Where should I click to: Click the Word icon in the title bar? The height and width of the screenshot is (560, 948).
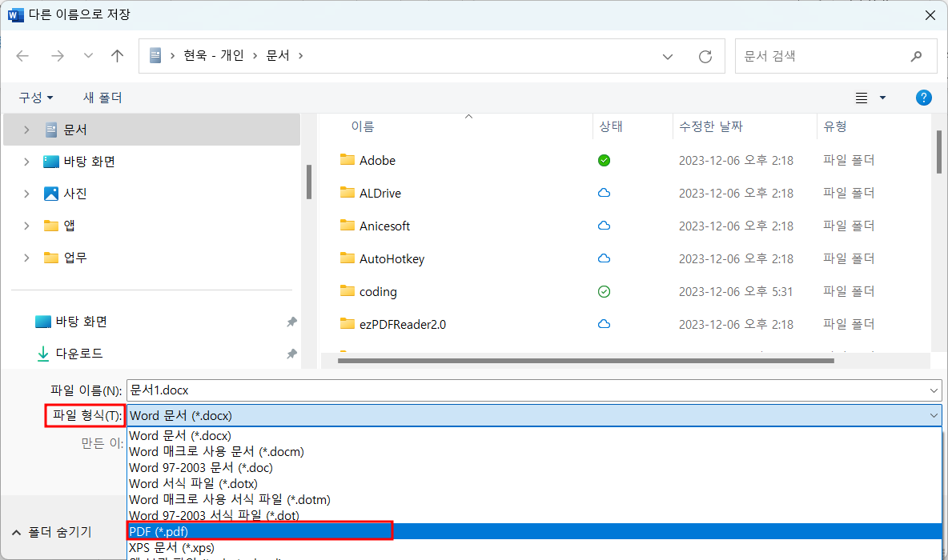click(16, 15)
